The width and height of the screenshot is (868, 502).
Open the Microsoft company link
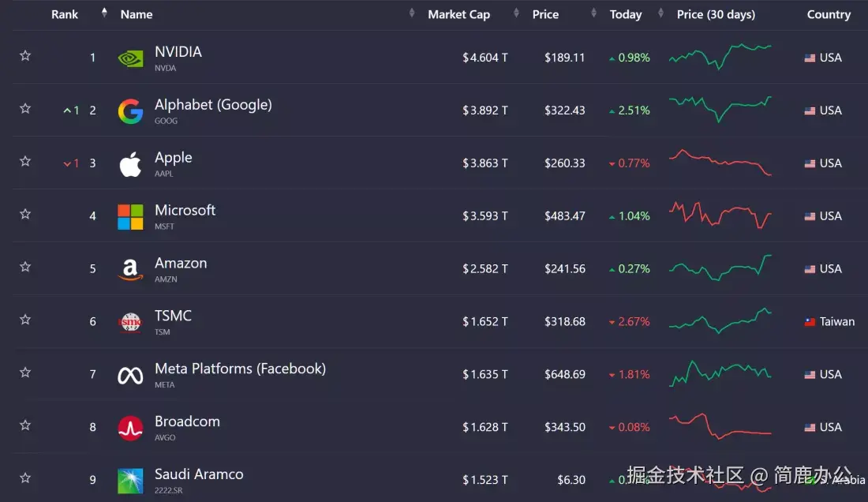pos(185,211)
